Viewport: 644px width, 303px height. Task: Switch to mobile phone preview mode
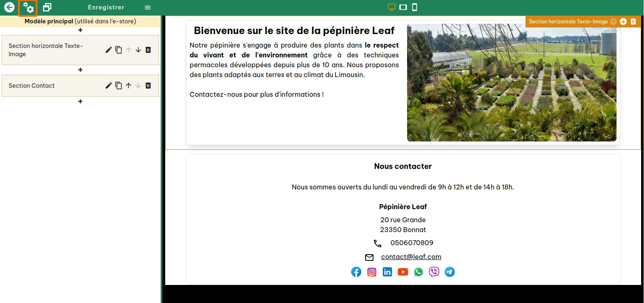pyautogui.click(x=414, y=7)
